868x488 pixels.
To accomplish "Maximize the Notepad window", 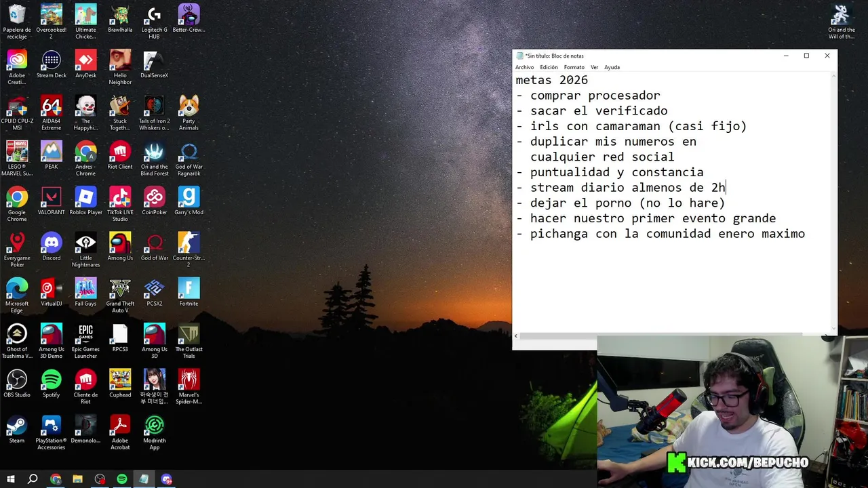I will tap(806, 56).
